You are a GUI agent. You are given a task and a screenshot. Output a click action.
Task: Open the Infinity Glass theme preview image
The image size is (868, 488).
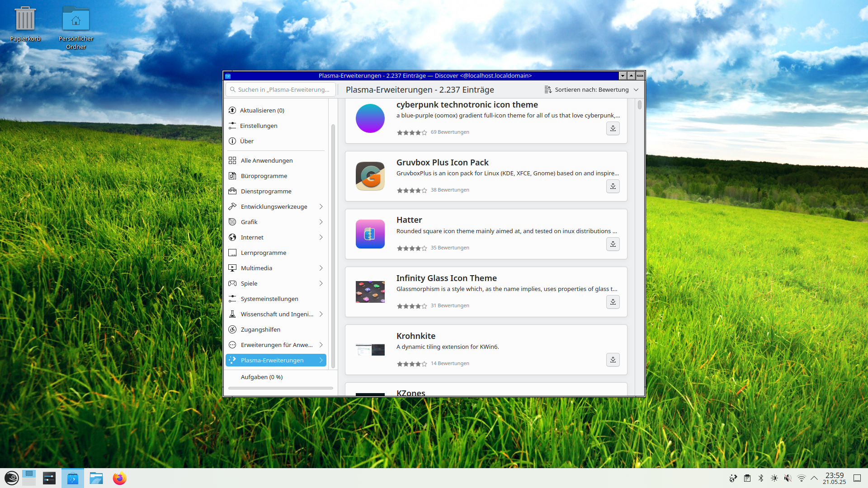click(370, 292)
